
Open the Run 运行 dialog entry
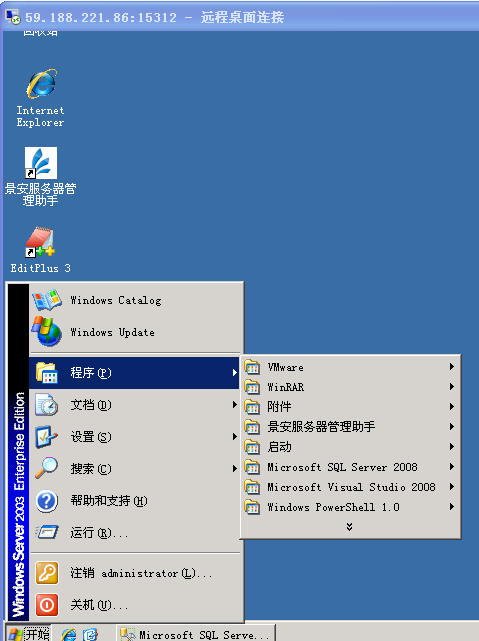[x=136, y=533]
